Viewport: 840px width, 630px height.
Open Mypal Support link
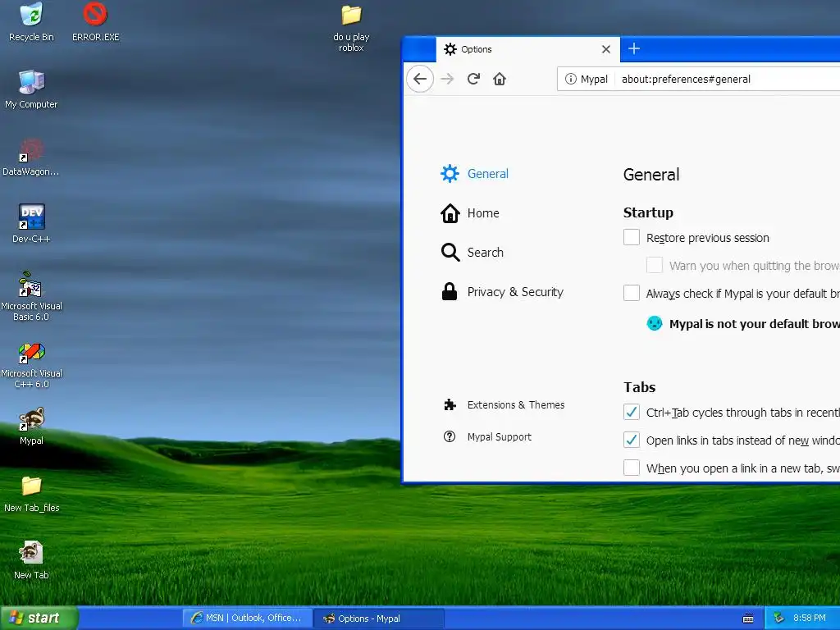pos(500,436)
